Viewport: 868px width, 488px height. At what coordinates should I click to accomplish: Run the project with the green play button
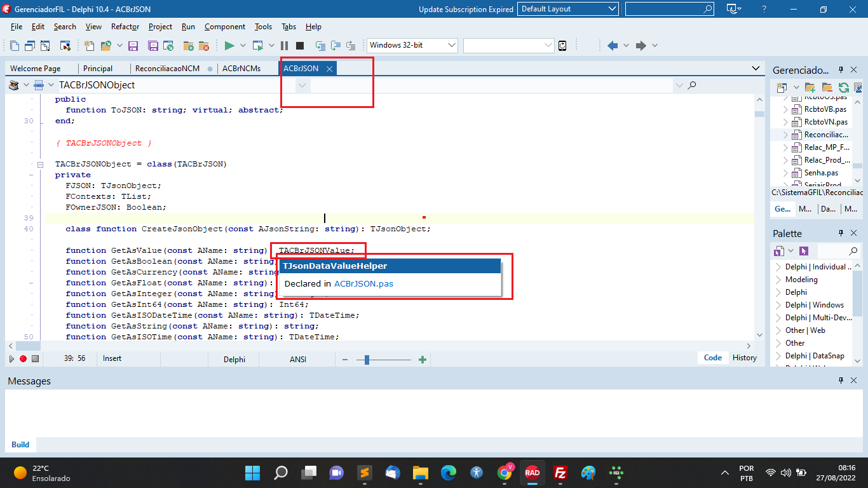click(229, 46)
